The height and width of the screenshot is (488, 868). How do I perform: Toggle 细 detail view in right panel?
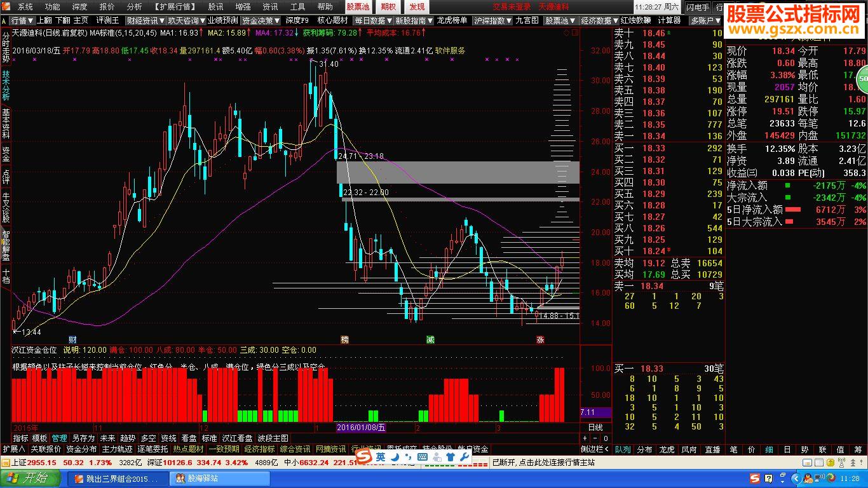point(769,450)
